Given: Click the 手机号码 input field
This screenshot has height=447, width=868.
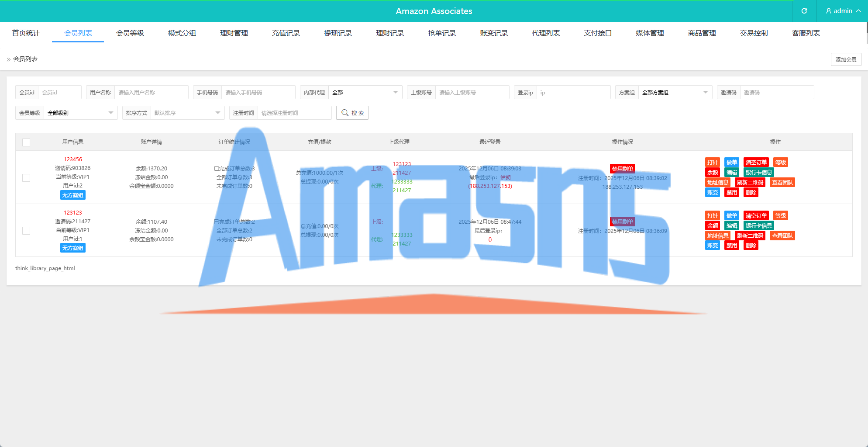Looking at the screenshot, I should coord(258,92).
